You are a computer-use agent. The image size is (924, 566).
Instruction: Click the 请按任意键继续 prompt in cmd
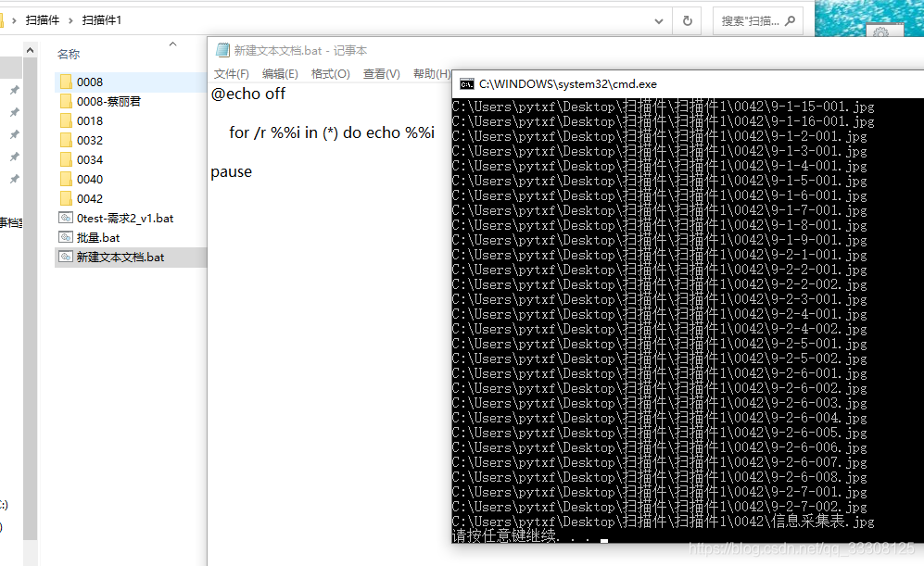point(504,536)
